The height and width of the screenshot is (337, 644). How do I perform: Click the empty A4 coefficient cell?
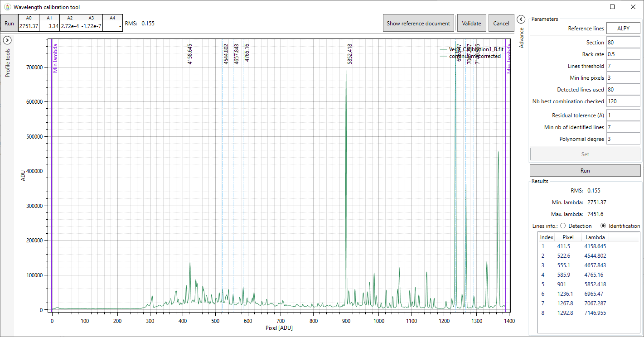(112, 26)
